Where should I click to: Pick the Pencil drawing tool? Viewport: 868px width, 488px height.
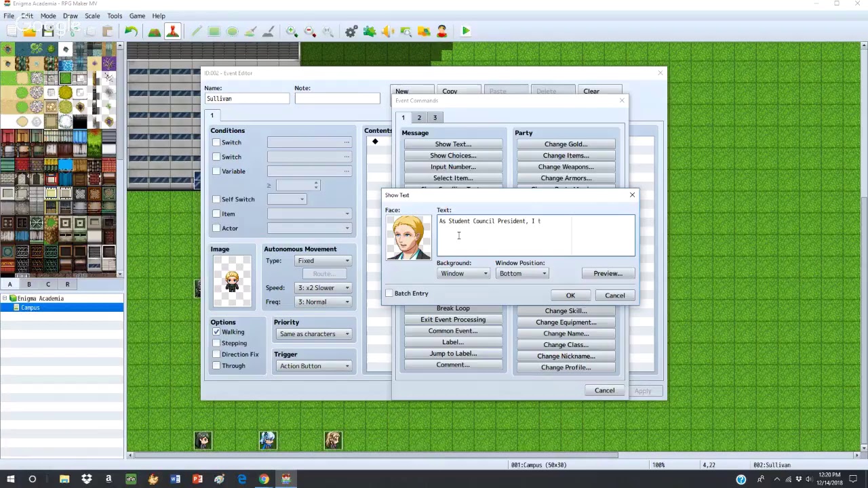pyautogui.click(x=196, y=31)
